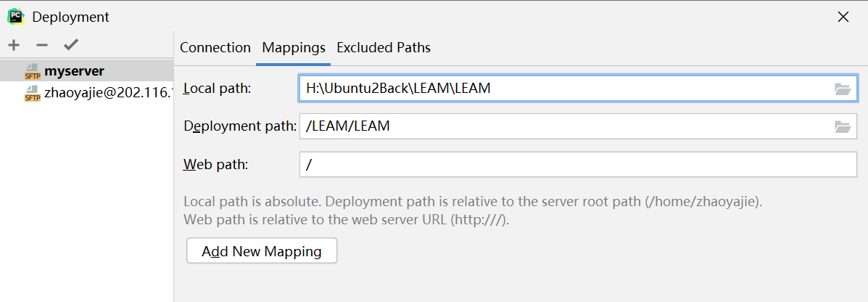The height and width of the screenshot is (302, 868).
Task: Click the minus icon to remove server
Action: 41,45
